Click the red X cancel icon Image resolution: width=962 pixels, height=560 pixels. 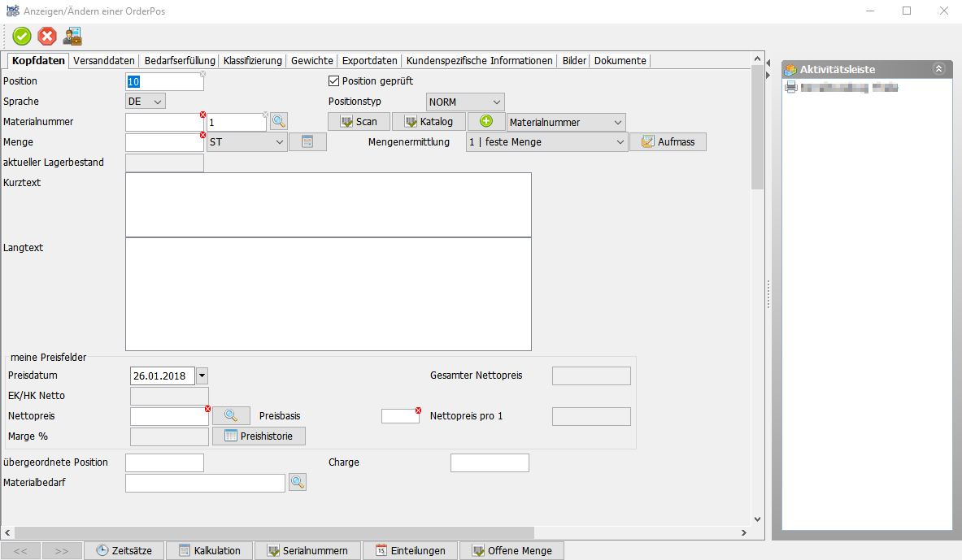47,36
